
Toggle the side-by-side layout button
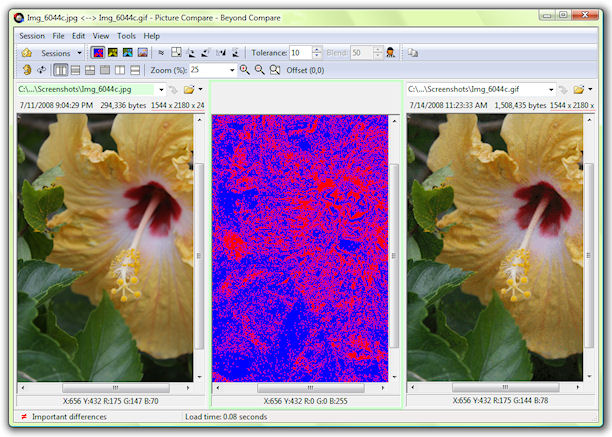tap(61, 70)
